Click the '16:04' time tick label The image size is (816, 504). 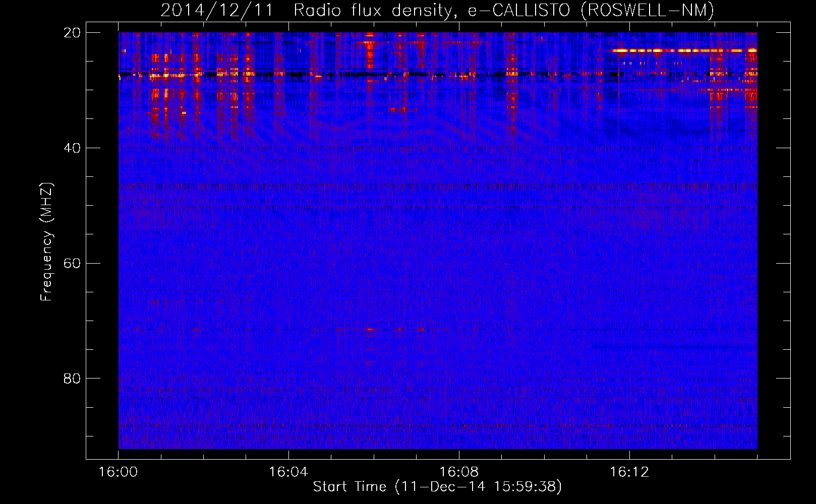pos(288,472)
